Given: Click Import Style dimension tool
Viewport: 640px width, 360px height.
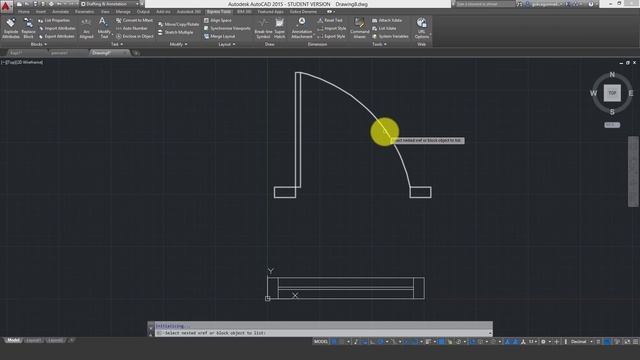Looking at the screenshot, I should click(x=331, y=29).
